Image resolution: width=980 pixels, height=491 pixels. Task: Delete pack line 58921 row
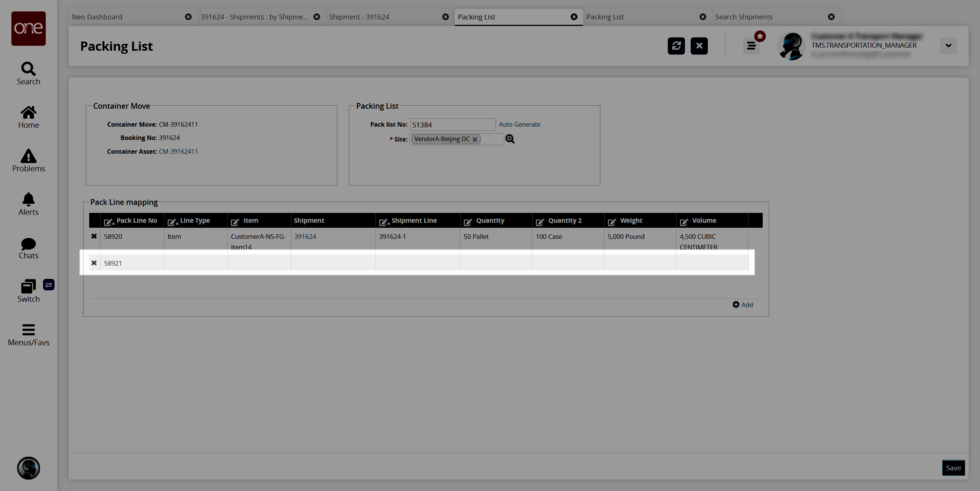click(94, 263)
